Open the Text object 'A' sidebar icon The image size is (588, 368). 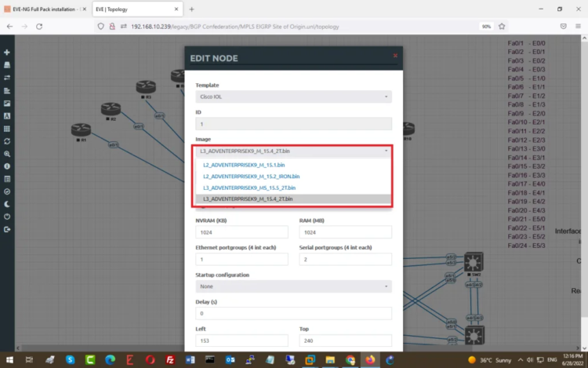[7, 116]
